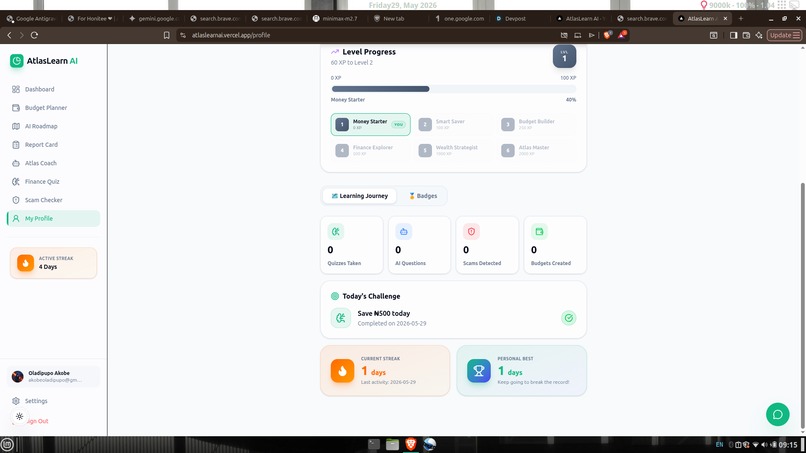Viewport: 806px width, 453px height.
Task: Click the browser Update menu button
Action: coord(784,35)
